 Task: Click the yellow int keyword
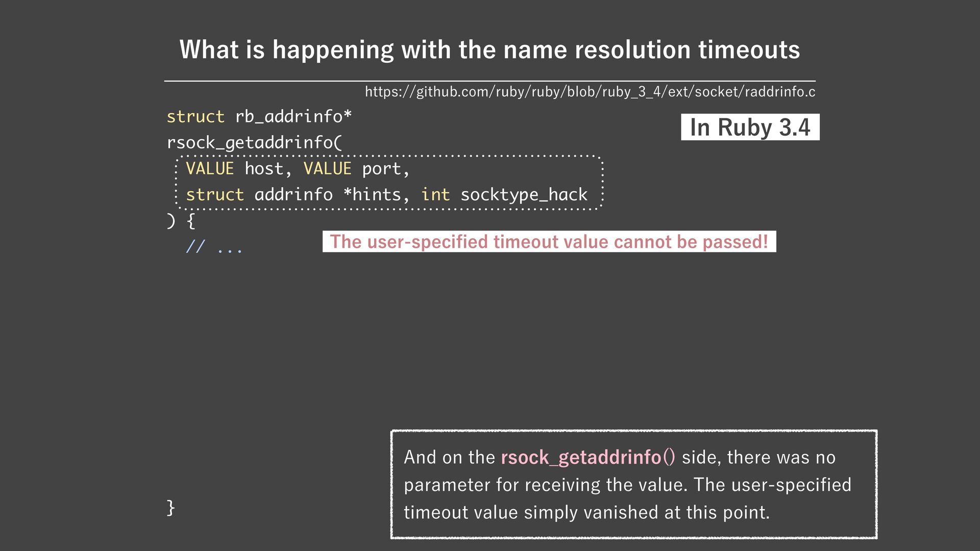tap(435, 195)
